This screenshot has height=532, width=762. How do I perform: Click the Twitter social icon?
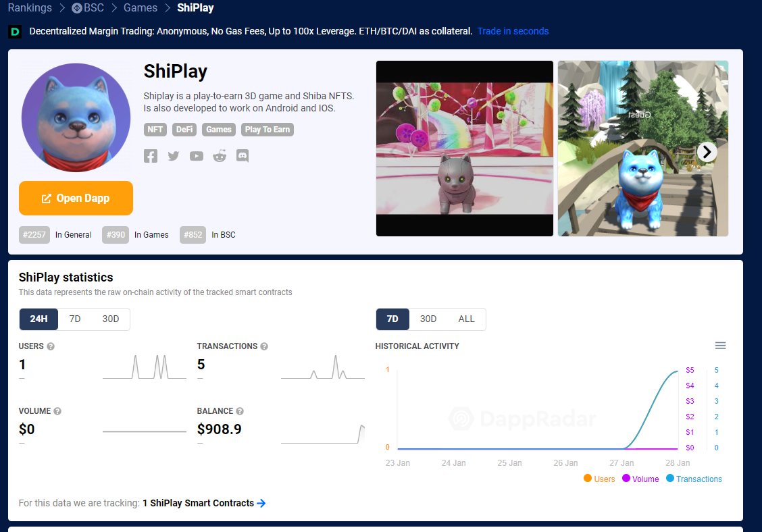click(173, 156)
